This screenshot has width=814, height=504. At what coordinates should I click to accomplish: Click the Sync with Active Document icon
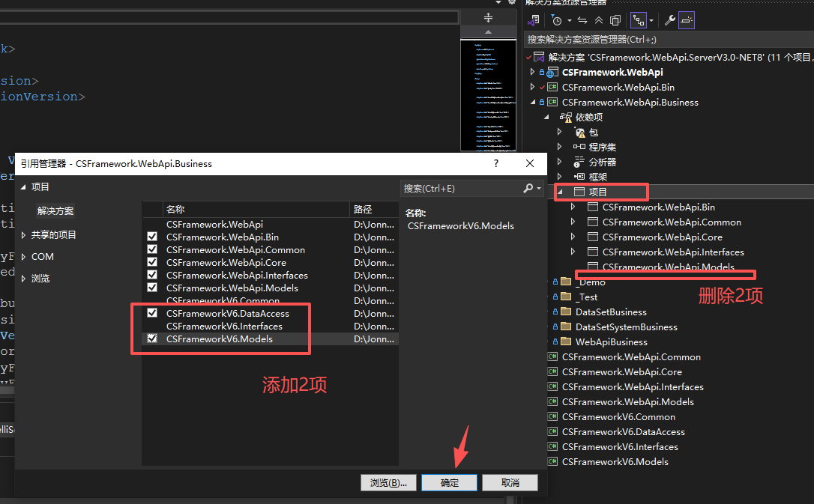click(x=582, y=20)
